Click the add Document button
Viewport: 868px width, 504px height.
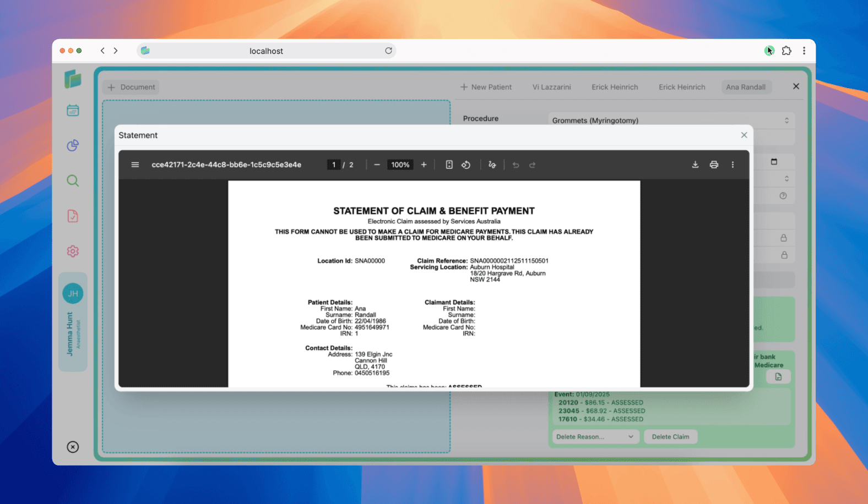[131, 87]
